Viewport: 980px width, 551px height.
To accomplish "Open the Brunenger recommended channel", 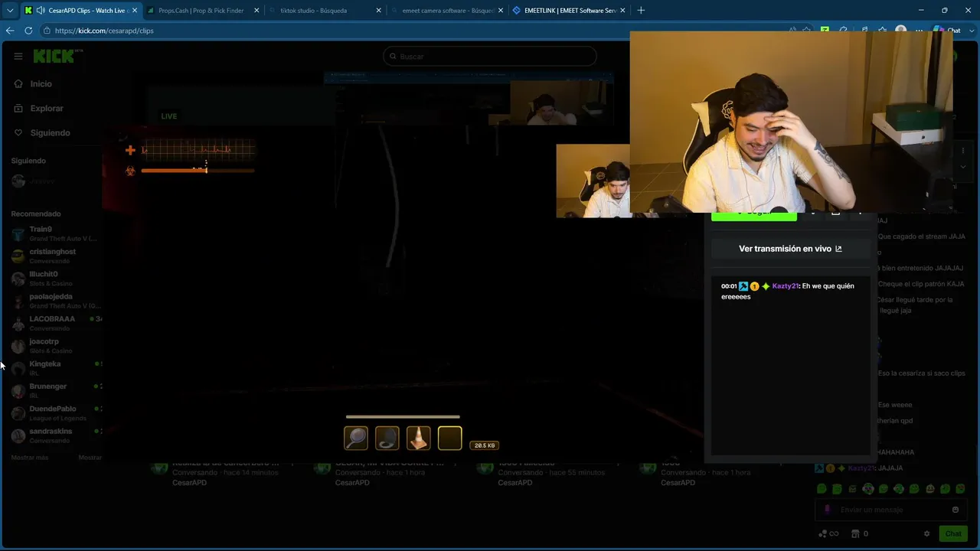I will click(x=57, y=390).
